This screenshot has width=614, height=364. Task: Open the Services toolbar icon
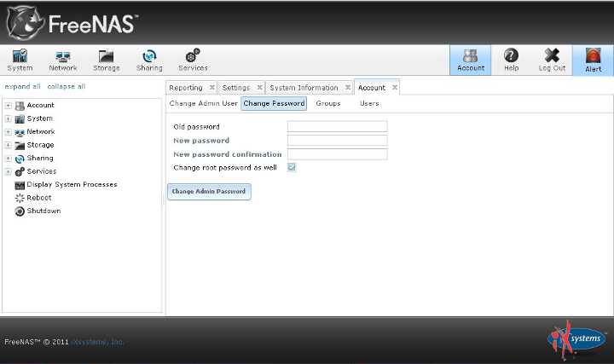click(193, 61)
